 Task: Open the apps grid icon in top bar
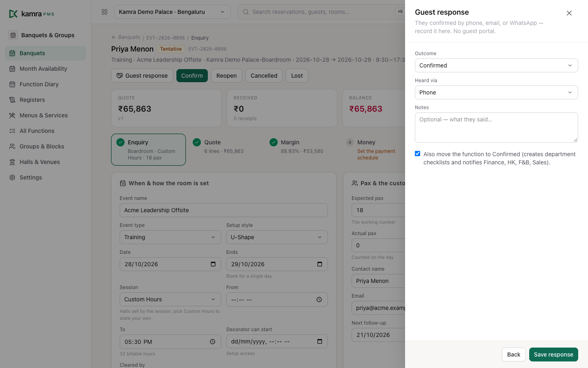pos(105,12)
